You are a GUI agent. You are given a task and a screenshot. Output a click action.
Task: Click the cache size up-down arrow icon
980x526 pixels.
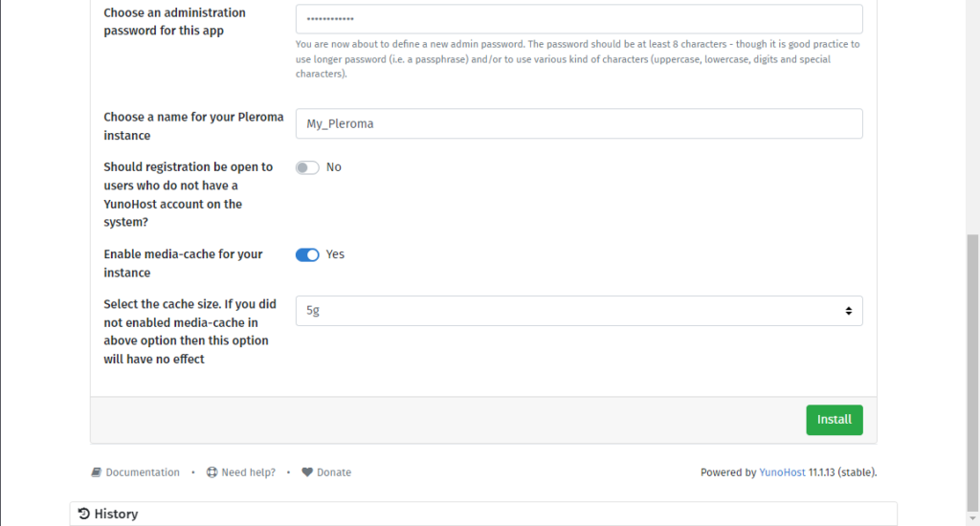pos(848,311)
